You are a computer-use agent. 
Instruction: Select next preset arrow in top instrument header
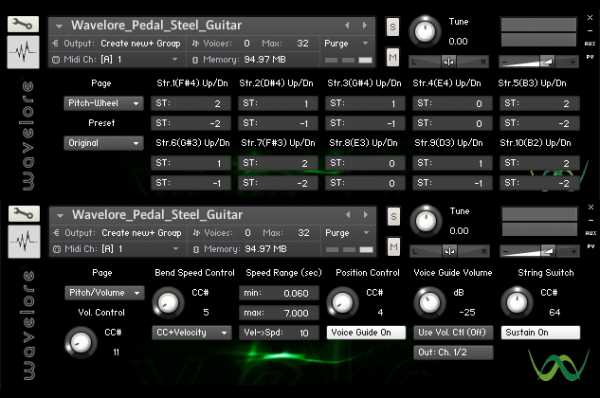(364, 26)
